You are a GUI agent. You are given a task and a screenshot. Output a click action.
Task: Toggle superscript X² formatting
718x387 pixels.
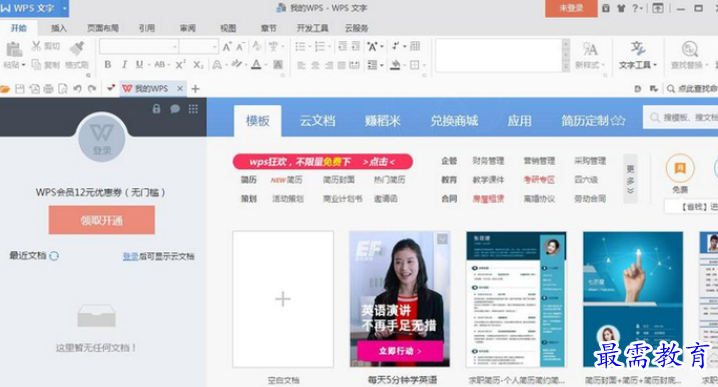click(180, 65)
